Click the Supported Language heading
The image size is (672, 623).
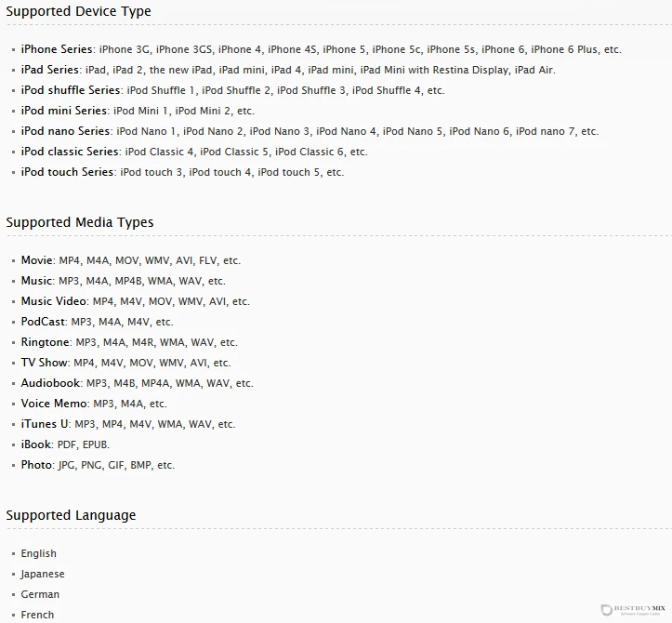point(71,515)
